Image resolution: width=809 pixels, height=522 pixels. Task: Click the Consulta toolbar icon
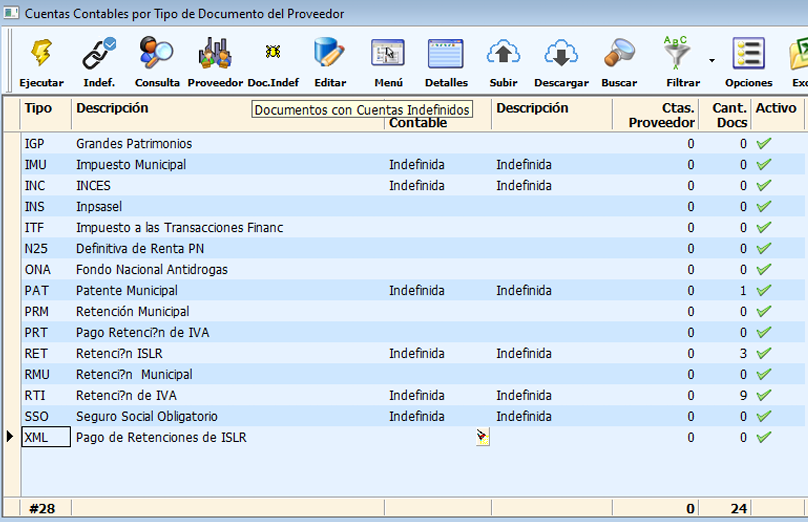pos(157,54)
